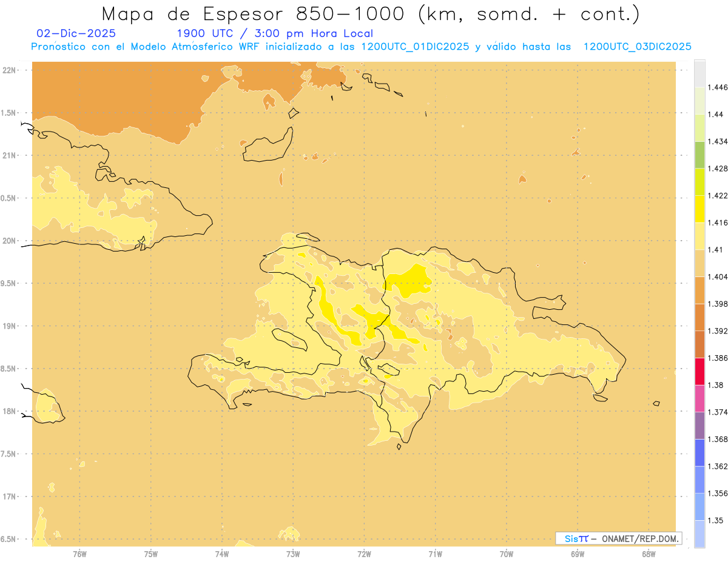728x562 pixels.
Task: Click the grey legend swatch above 1.446
Action: tap(699, 74)
